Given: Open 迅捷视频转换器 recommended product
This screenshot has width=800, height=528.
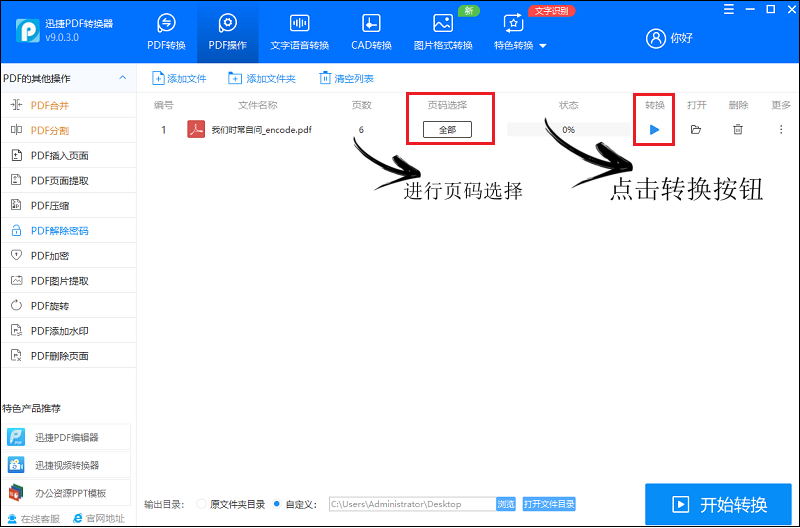Looking at the screenshot, I should [x=66, y=465].
